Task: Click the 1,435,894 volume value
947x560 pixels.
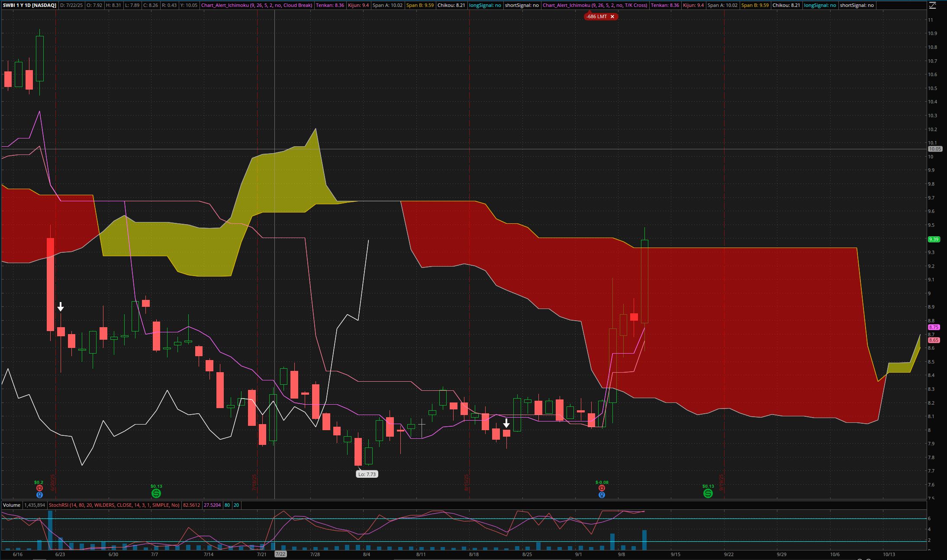Action: point(35,505)
